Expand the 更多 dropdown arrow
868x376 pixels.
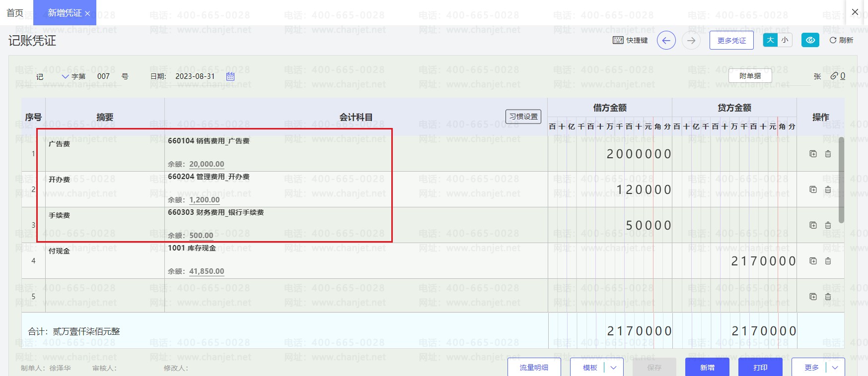coord(835,368)
